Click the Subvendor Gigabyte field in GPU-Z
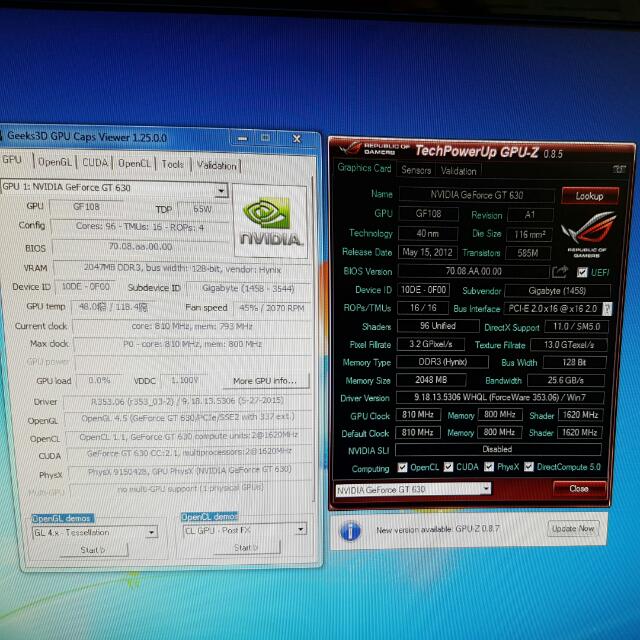Screen dimensions: 640x640 point(557,291)
